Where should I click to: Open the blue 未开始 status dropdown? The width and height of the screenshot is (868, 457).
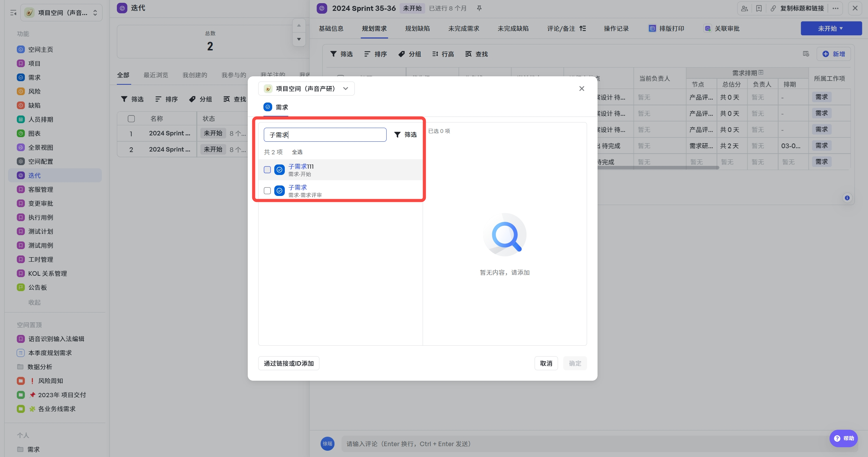pyautogui.click(x=831, y=28)
